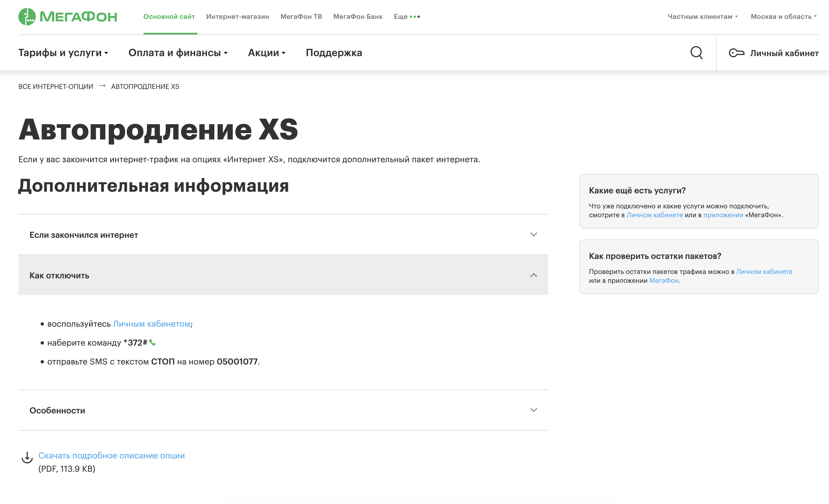Screen dimensions: 829x504
Task: Click the Какие ещё есть услуги? card title
Action: click(x=637, y=190)
